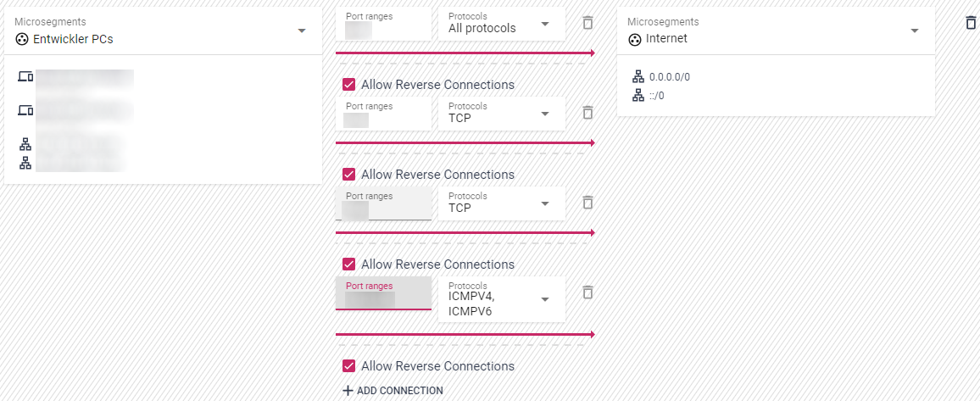Click the ::/0 network icon

pyautogui.click(x=638, y=96)
